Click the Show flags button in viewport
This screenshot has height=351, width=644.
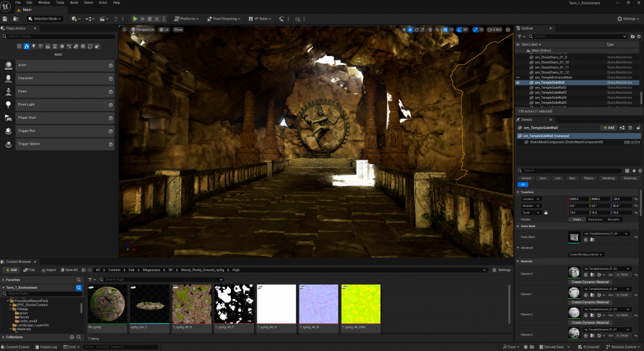178,30
